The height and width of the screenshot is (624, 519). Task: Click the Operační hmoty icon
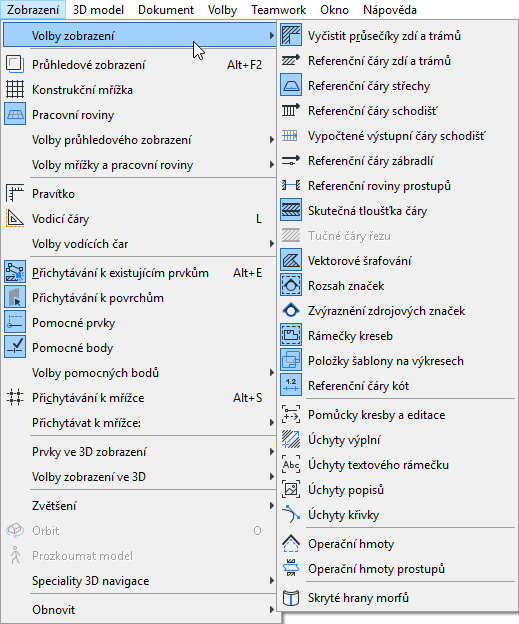click(291, 544)
